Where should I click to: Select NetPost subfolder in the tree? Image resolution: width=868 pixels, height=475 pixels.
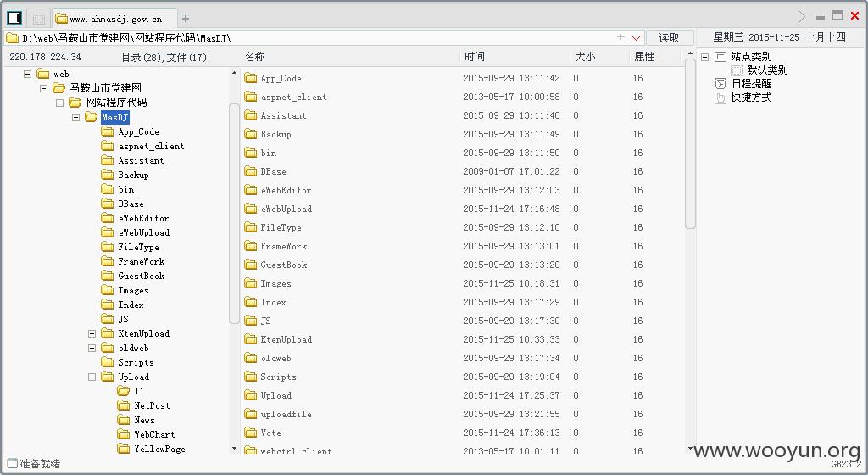tap(152, 405)
